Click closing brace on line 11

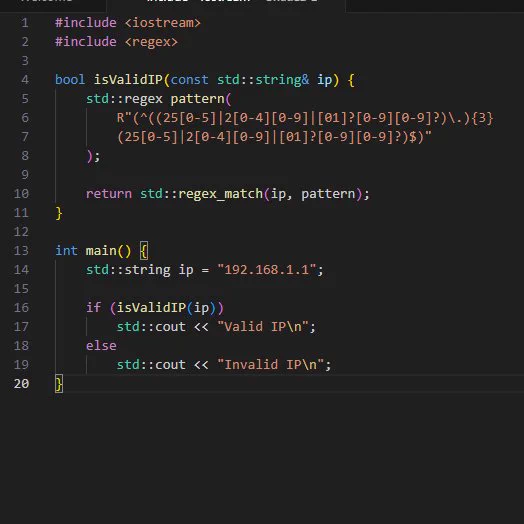tap(59, 213)
